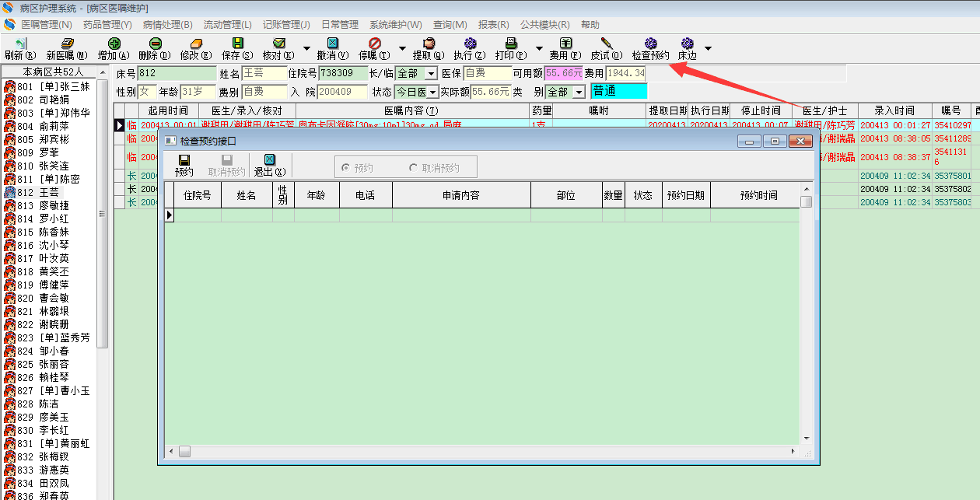Screen dimensions: 980x500
Task: Click the 刷新 refresh toolbar icon
Action: (x=21, y=44)
